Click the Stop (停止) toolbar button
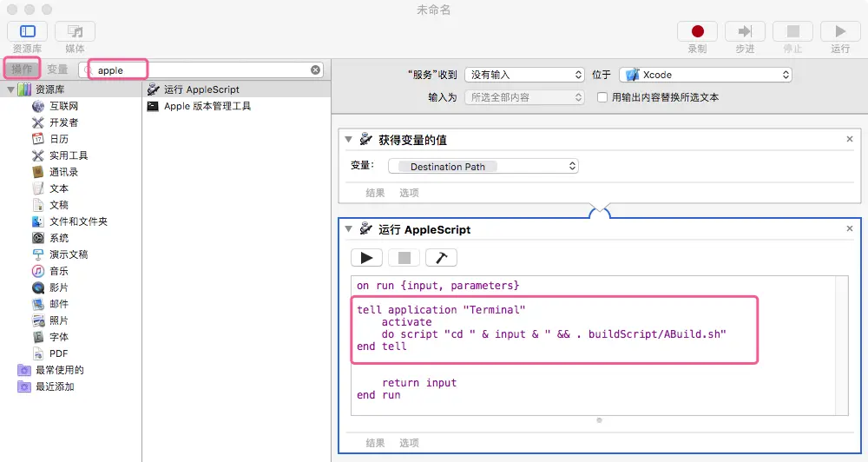This screenshot has height=462, width=868. tap(792, 31)
